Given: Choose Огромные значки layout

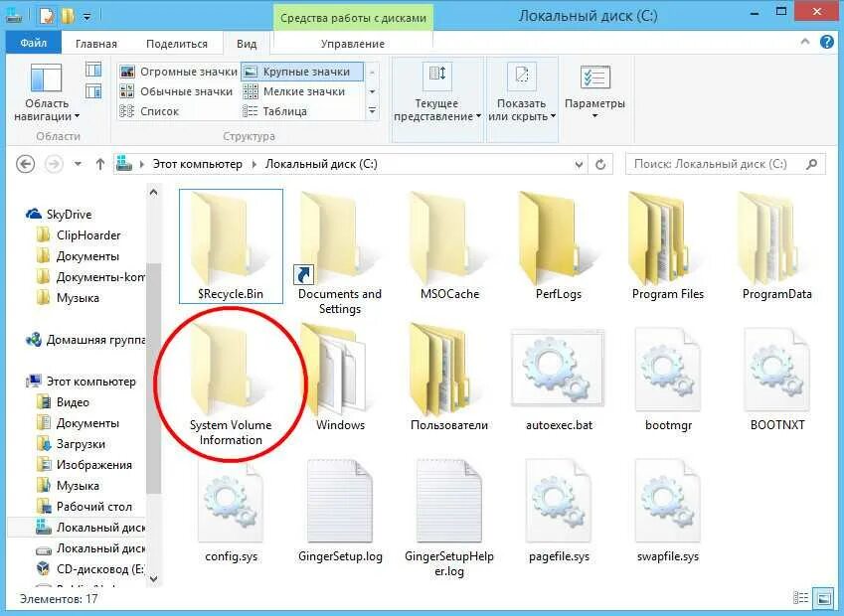Looking at the screenshot, I should click(179, 72).
